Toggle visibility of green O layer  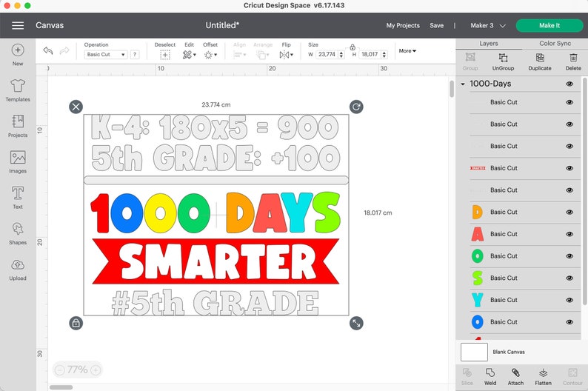(x=569, y=256)
